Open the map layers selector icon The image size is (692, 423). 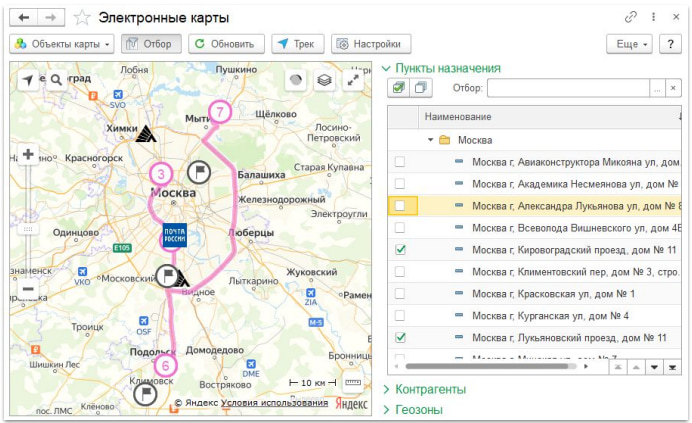[324, 80]
